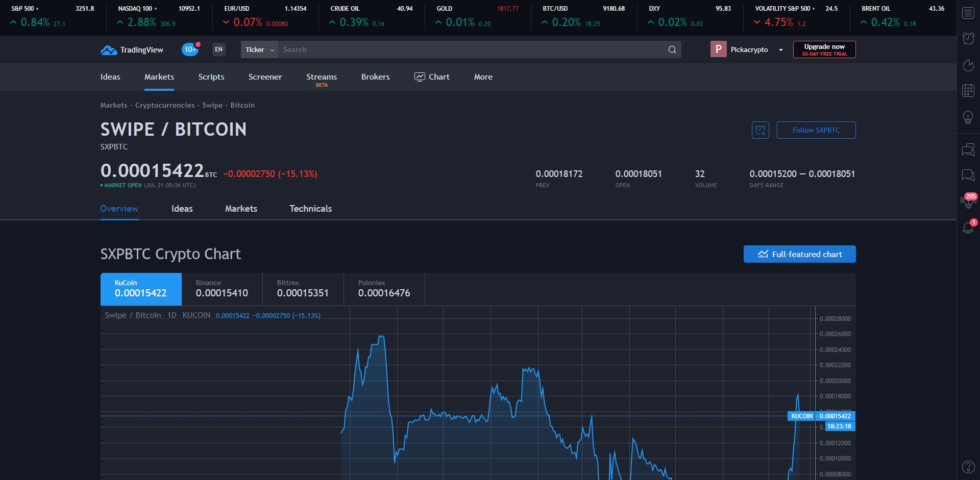Open the Hotlists flame icon

[x=968, y=65]
